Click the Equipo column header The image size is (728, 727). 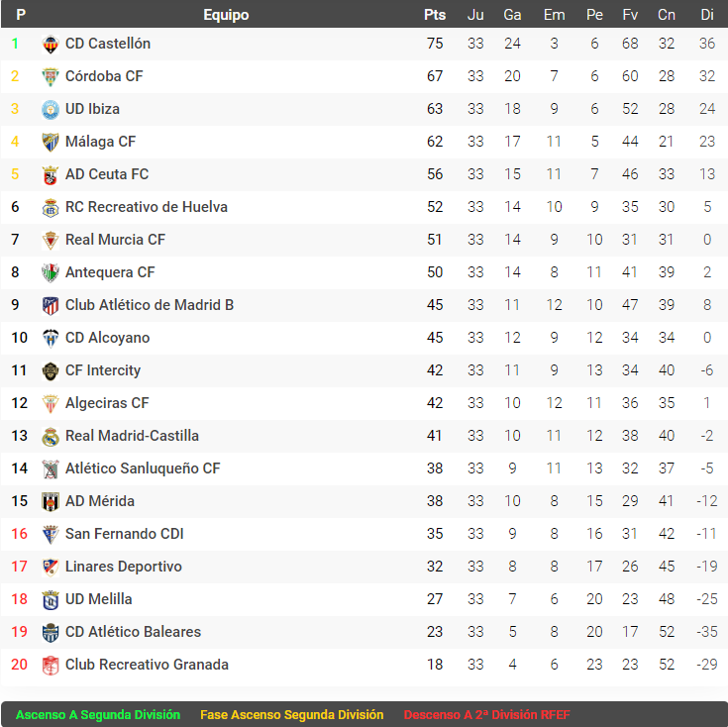[226, 15]
